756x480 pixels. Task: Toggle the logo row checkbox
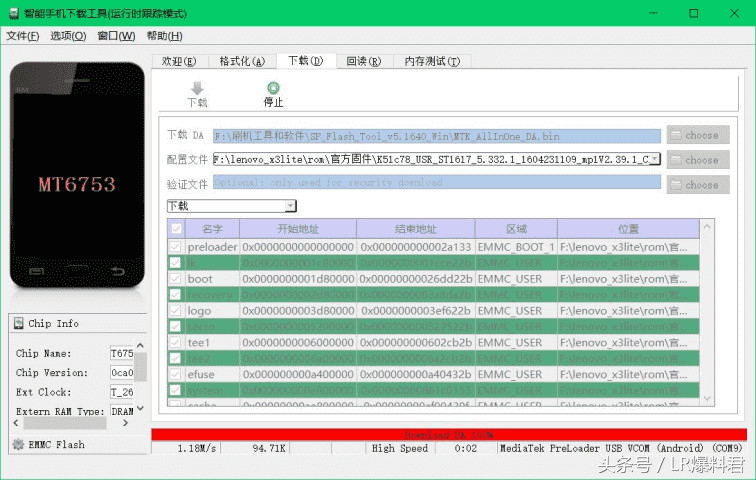coord(175,310)
